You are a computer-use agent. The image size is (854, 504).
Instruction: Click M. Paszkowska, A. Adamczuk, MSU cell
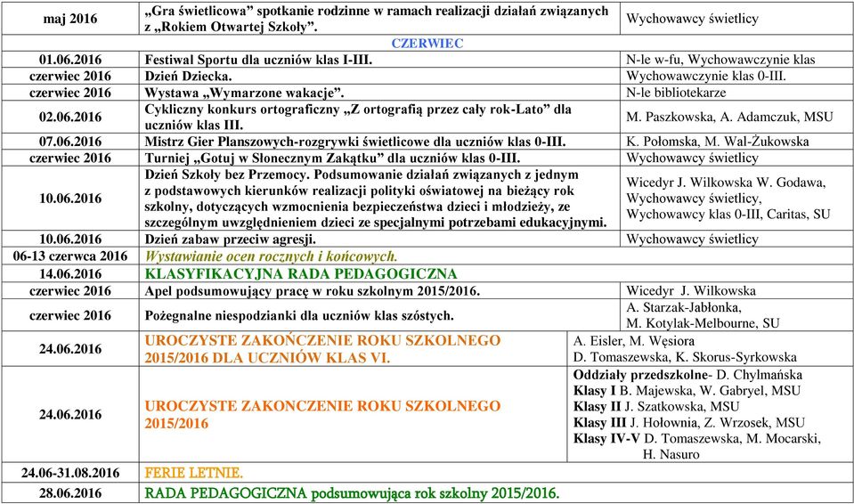(x=736, y=118)
